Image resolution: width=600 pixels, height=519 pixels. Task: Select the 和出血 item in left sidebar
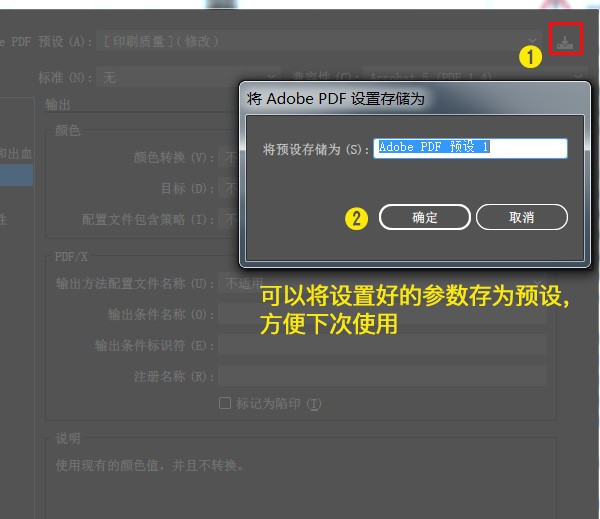[16, 153]
